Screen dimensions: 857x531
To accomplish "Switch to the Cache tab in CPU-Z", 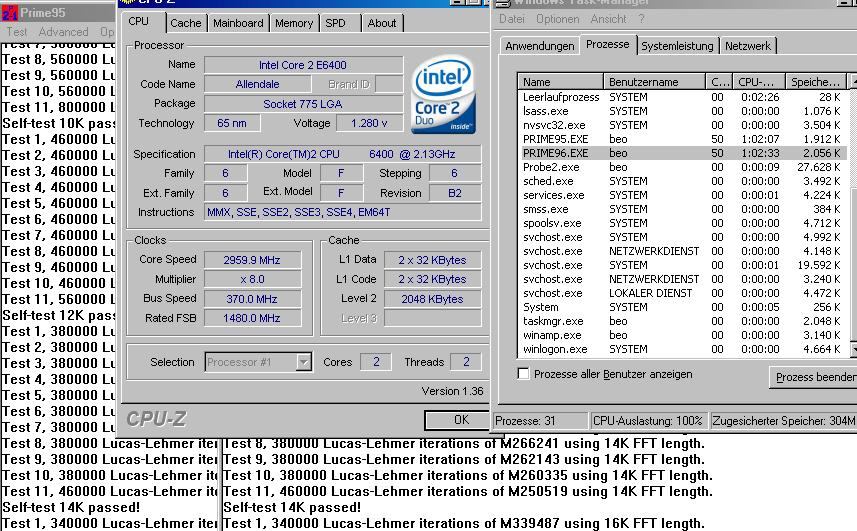I will tap(186, 23).
